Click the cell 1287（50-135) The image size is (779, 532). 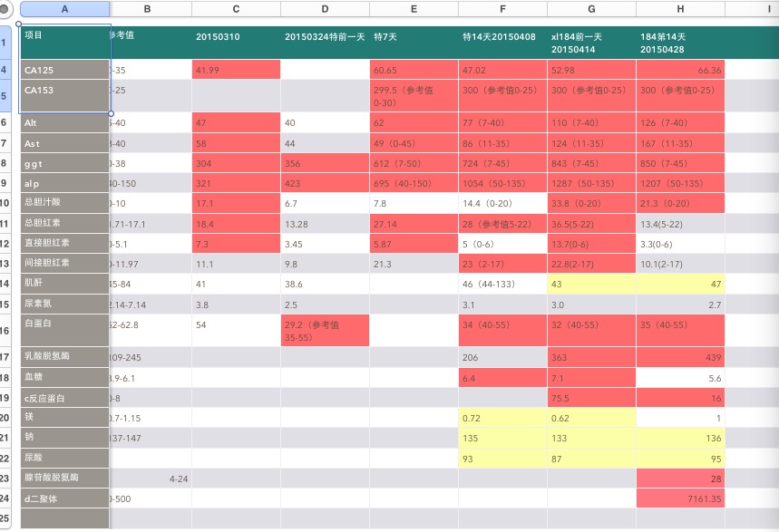[x=591, y=183]
